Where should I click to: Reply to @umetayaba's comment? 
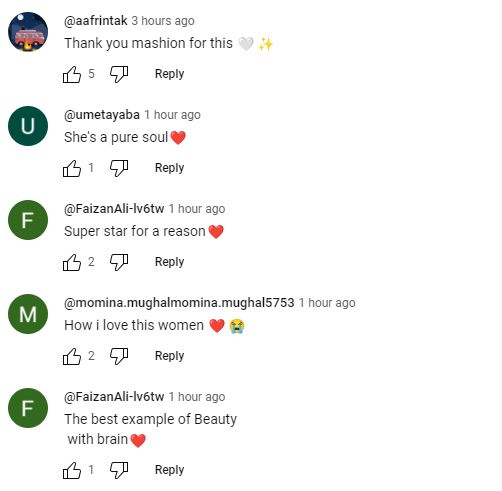tap(169, 168)
